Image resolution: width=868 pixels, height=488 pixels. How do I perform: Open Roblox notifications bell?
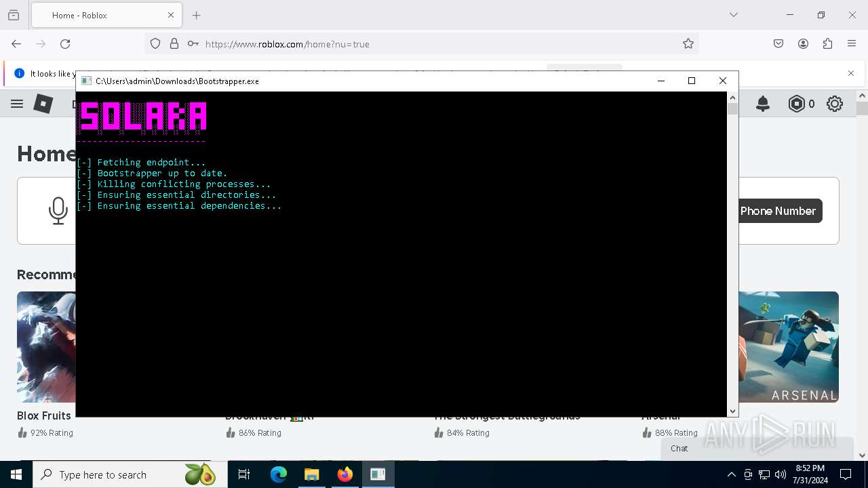click(763, 104)
